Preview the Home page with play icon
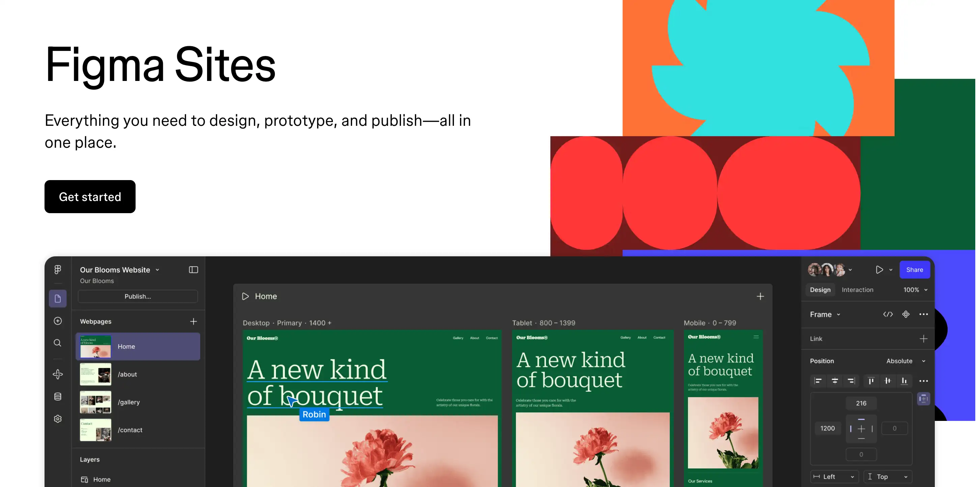 (246, 296)
